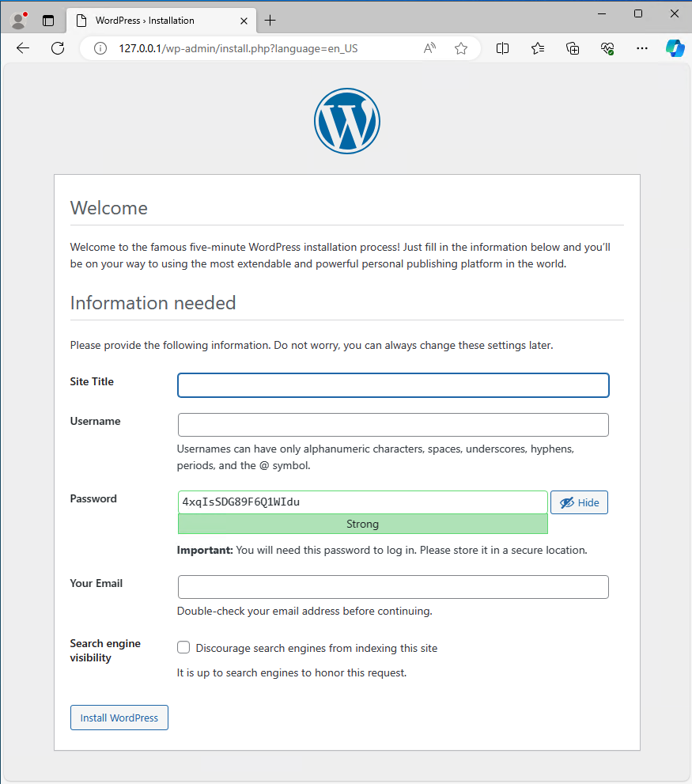The height and width of the screenshot is (784, 692).
Task: View site information icon in address bar
Action: [x=100, y=48]
